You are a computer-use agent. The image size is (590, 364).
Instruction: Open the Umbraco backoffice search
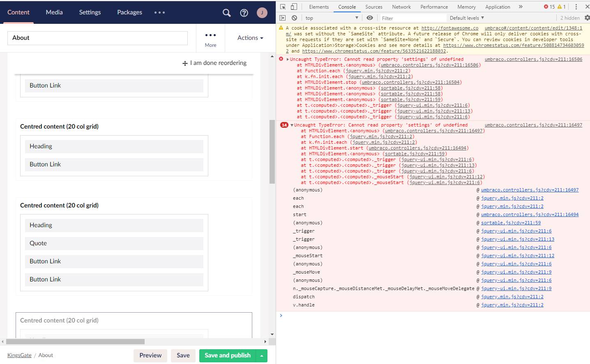226,13
